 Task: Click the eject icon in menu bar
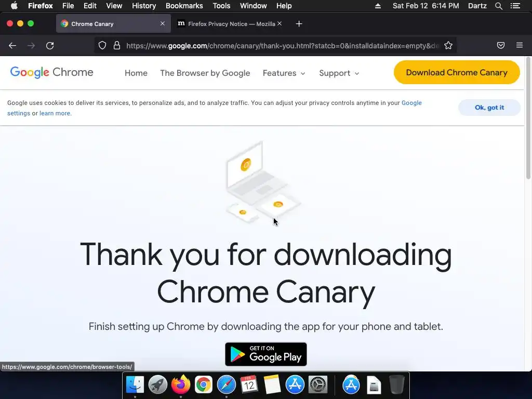(378, 6)
